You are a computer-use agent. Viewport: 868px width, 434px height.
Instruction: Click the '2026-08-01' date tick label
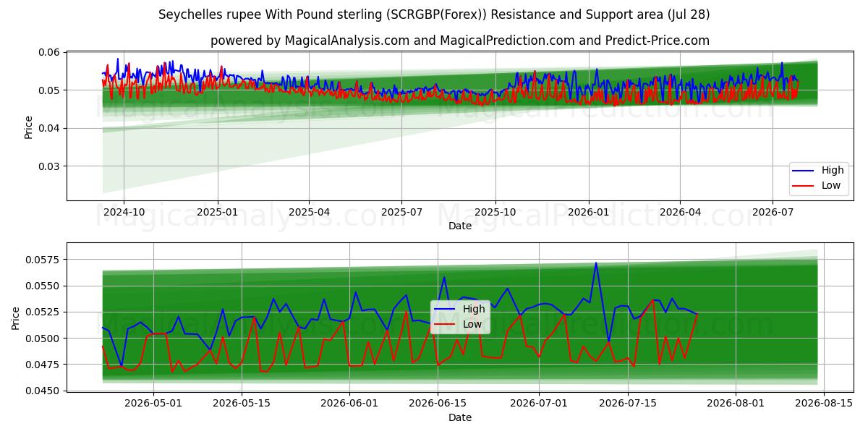(x=735, y=404)
